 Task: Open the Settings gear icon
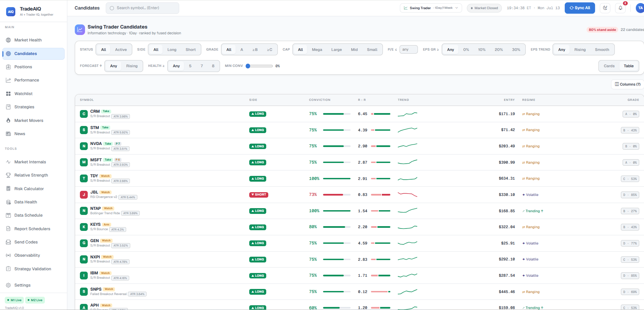coord(8,285)
